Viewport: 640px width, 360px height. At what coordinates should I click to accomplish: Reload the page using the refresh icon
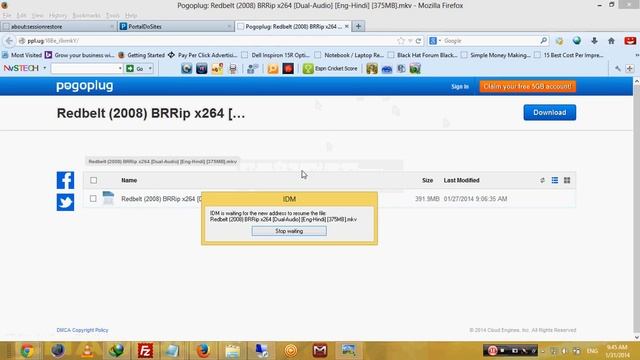point(418,41)
